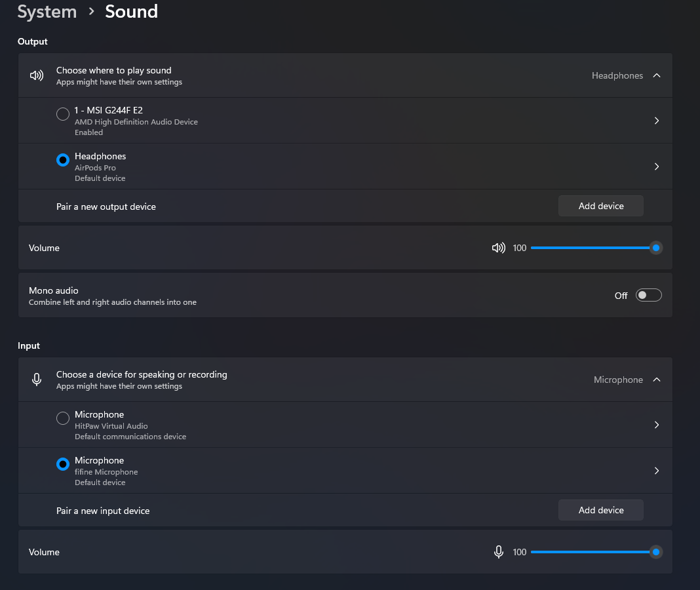Click the Sound breadcrumb title

(131, 12)
